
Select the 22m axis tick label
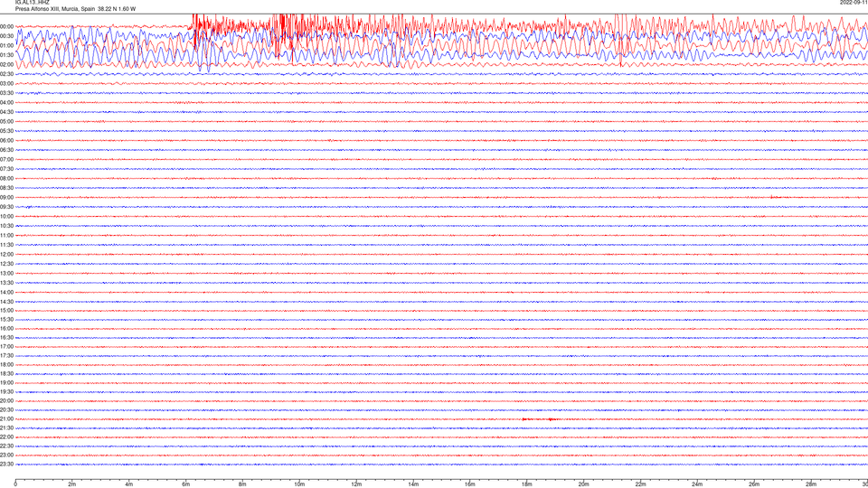pos(640,484)
